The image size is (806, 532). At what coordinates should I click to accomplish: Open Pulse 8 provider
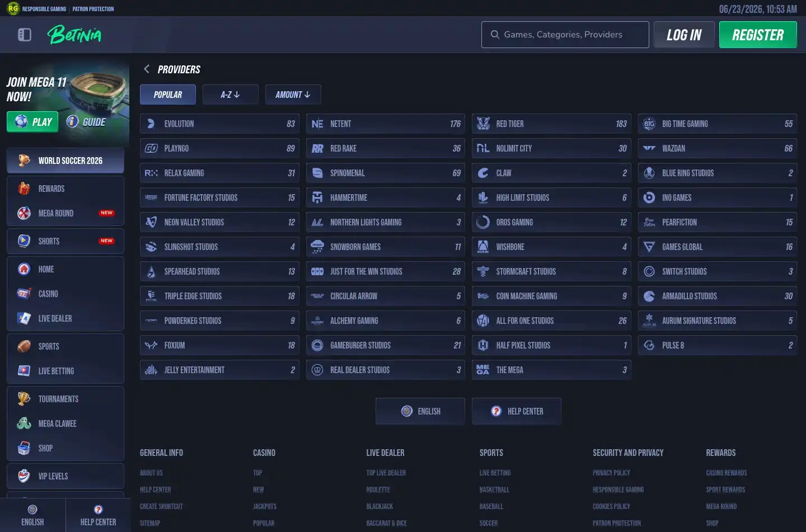point(718,345)
